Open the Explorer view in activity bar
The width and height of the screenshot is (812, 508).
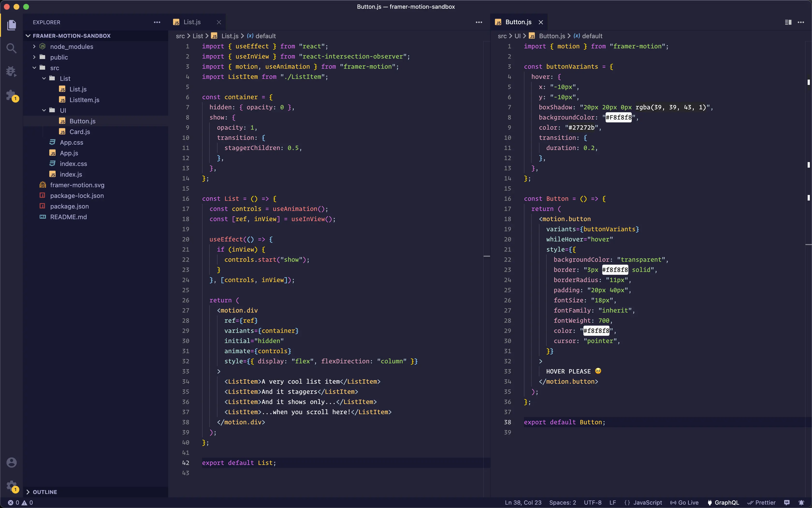pos(11,25)
